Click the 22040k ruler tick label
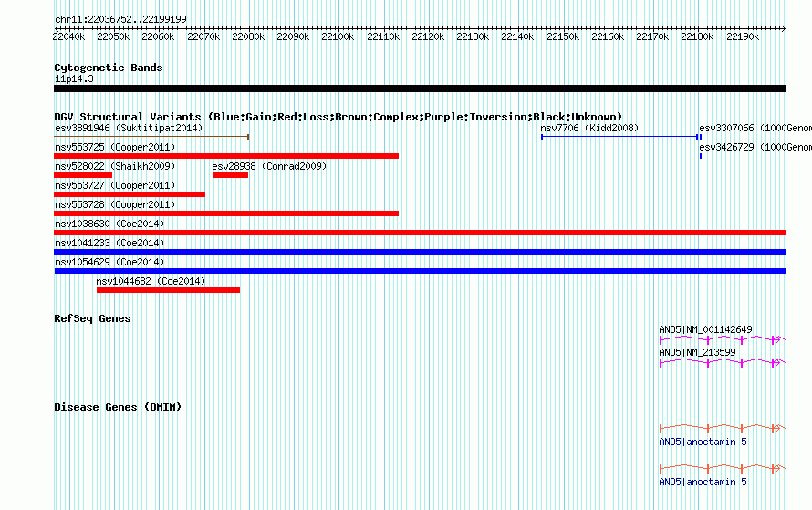The height and width of the screenshot is (510, 812). coord(68,36)
